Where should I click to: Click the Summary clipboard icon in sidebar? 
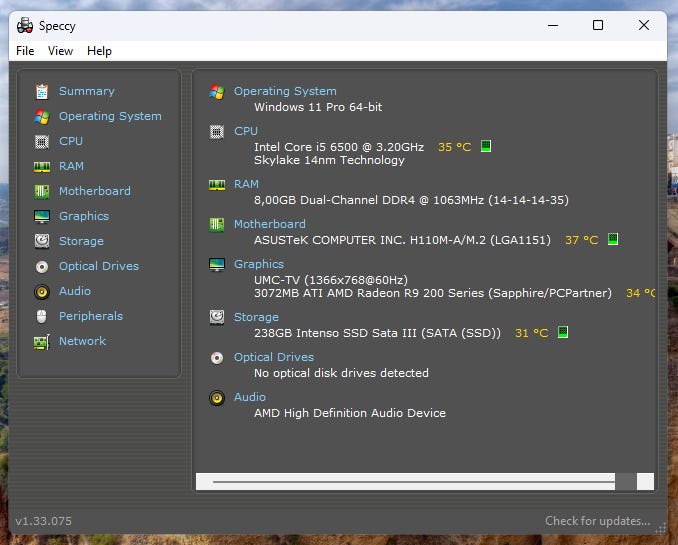[42, 92]
